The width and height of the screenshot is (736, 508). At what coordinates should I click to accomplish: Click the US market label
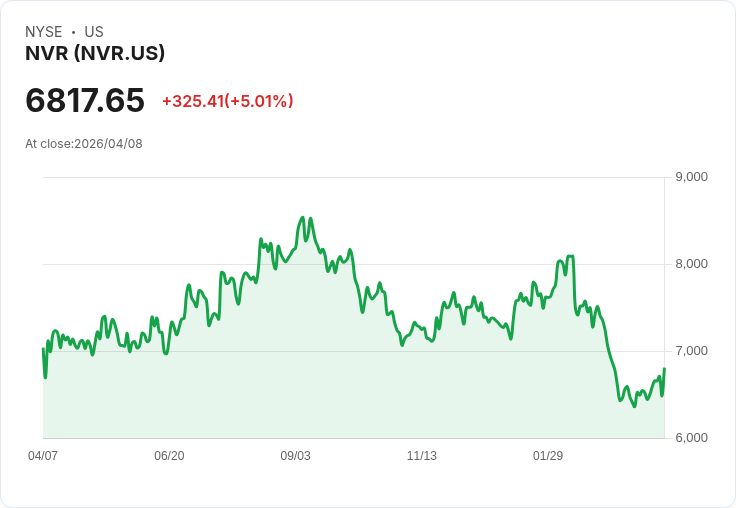click(x=94, y=32)
